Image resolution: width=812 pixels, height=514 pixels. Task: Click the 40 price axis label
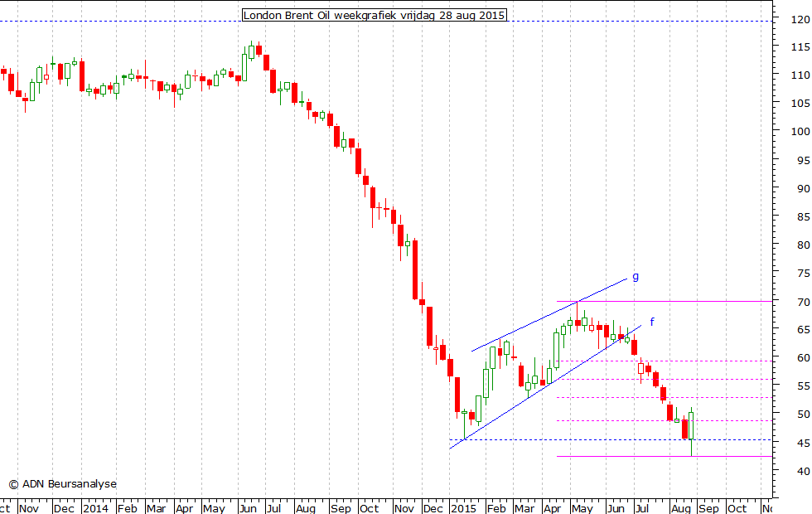point(803,472)
